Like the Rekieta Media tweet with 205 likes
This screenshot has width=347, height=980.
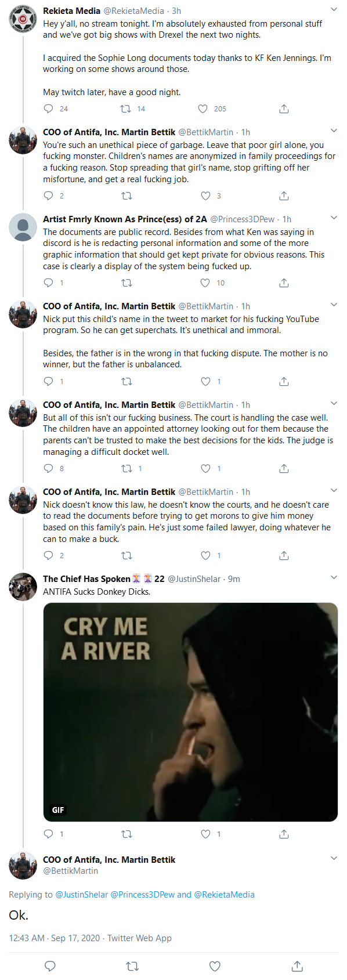(203, 109)
